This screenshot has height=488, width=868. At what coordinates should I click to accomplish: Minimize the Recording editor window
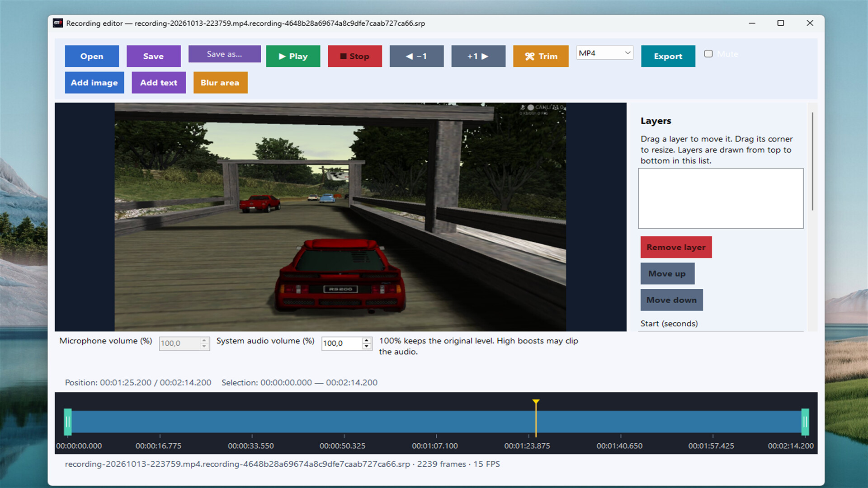752,23
